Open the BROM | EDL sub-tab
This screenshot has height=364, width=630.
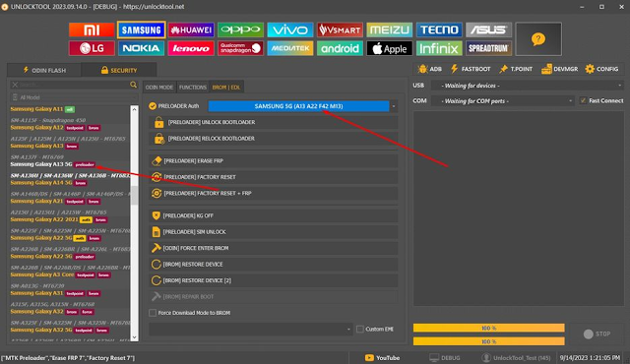tap(225, 88)
